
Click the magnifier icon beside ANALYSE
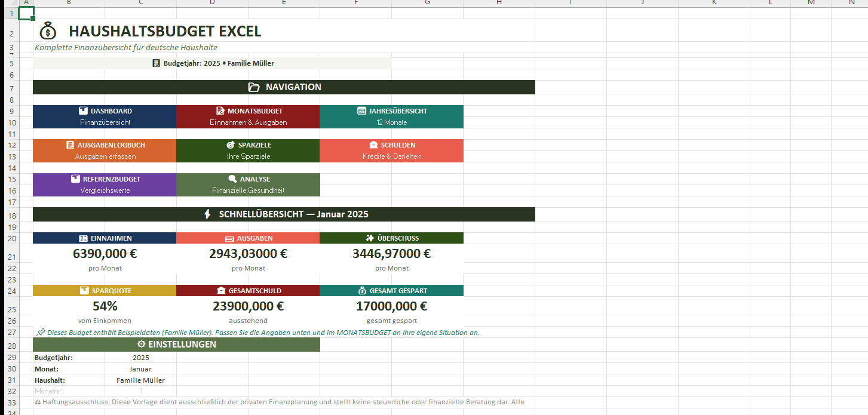232,179
